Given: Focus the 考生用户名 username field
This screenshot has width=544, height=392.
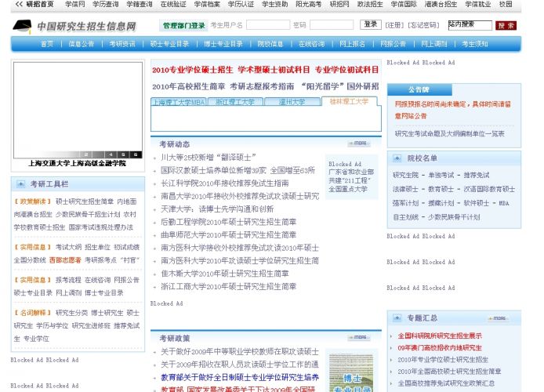Looking at the screenshot, I should tap(268, 25).
